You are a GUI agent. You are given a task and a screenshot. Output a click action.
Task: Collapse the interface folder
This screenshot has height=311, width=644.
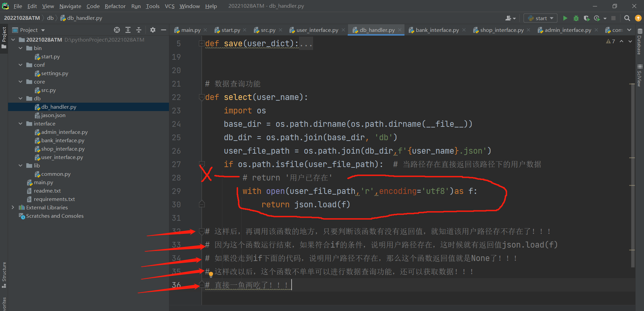coord(20,123)
